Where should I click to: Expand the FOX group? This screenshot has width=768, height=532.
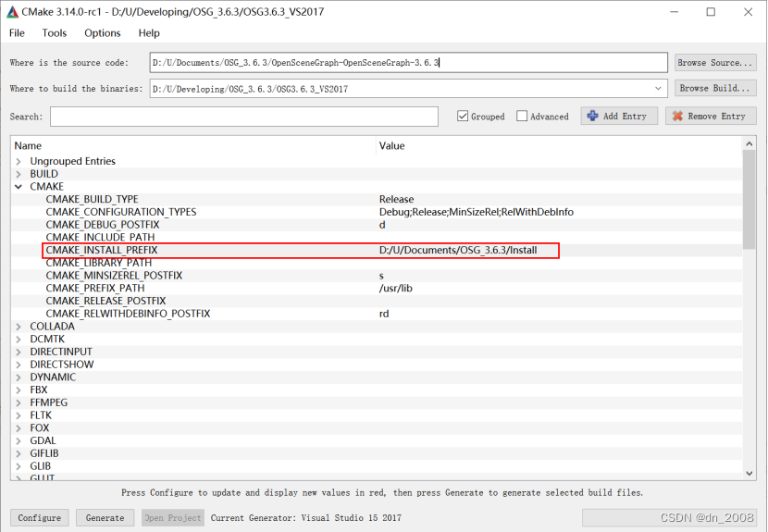click(x=19, y=428)
